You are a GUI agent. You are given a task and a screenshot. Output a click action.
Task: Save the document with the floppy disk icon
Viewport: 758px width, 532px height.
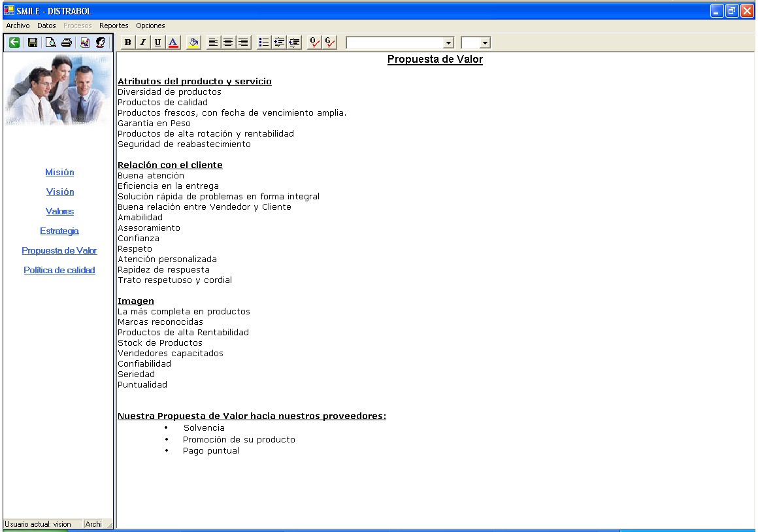[x=32, y=42]
